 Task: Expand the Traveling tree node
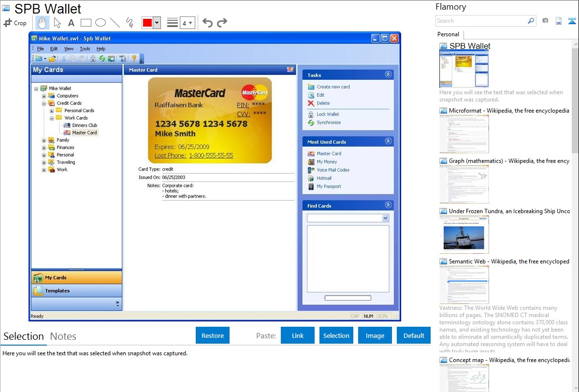(x=44, y=162)
